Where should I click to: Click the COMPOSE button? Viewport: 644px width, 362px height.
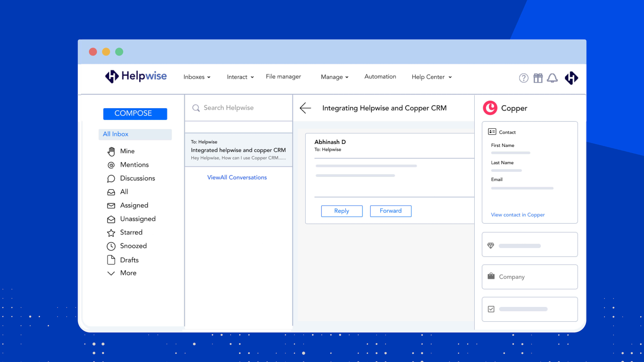pos(135,114)
